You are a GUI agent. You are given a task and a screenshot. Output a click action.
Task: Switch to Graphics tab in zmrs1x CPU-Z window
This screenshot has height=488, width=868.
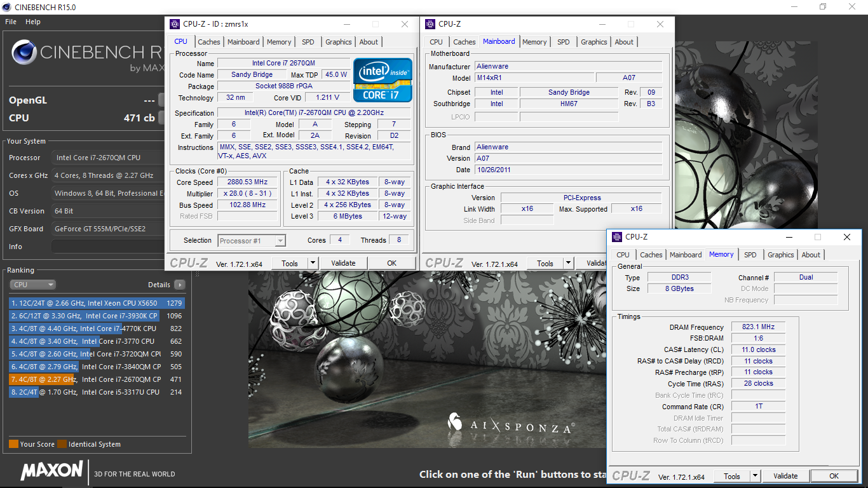click(339, 42)
